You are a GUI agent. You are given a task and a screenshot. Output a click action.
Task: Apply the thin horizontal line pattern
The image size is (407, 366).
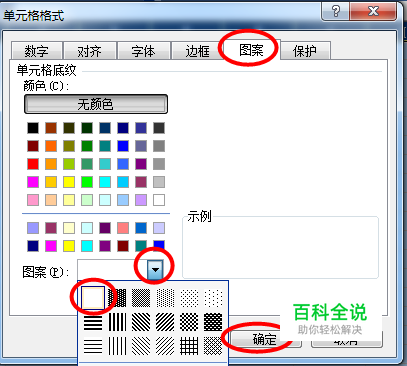[x=93, y=346]
